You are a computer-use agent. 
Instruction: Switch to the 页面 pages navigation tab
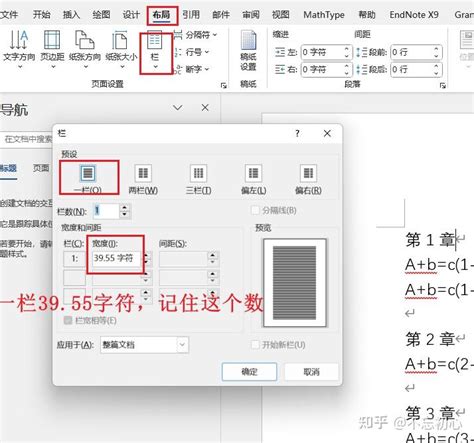(x=41, y=168)
